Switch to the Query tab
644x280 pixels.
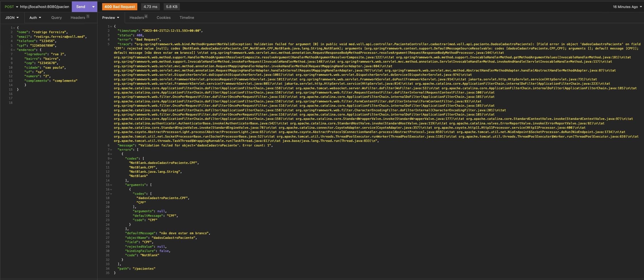click(x=56, y=17)
